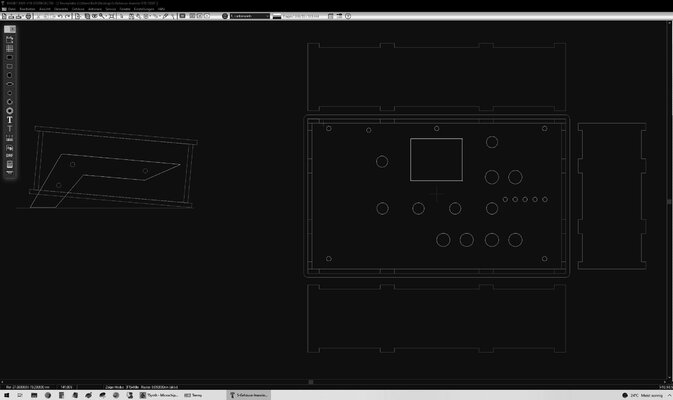Image resolution: width=673 pixels, height=400 pixels.
Task: Open the Aktionen menu
Action: (x=95, y=9)
